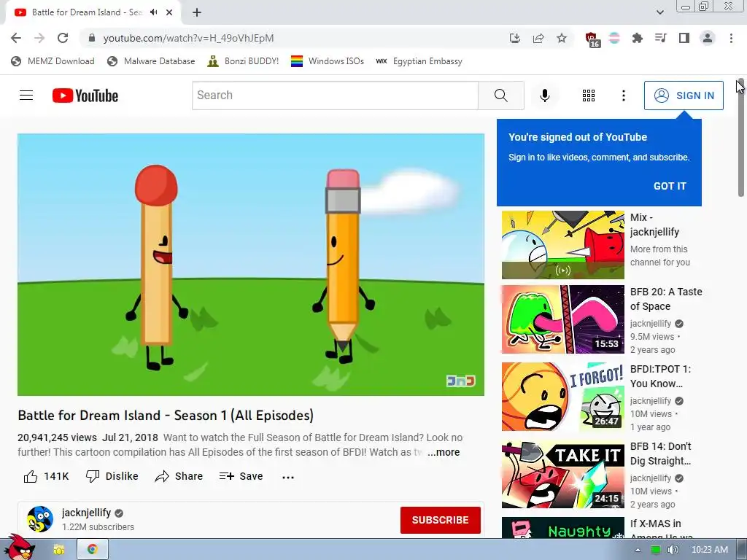Viewport: 747px width, 560px height.
Task: Open the yellow folder taskbar icon
Action: 58,550
